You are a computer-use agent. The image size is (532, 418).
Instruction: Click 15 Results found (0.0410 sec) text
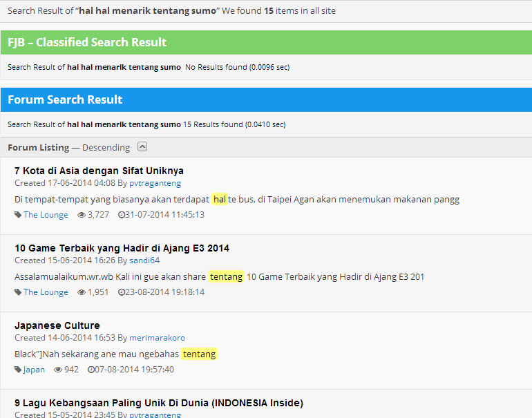pyautogui.click(x=234, y=124)
